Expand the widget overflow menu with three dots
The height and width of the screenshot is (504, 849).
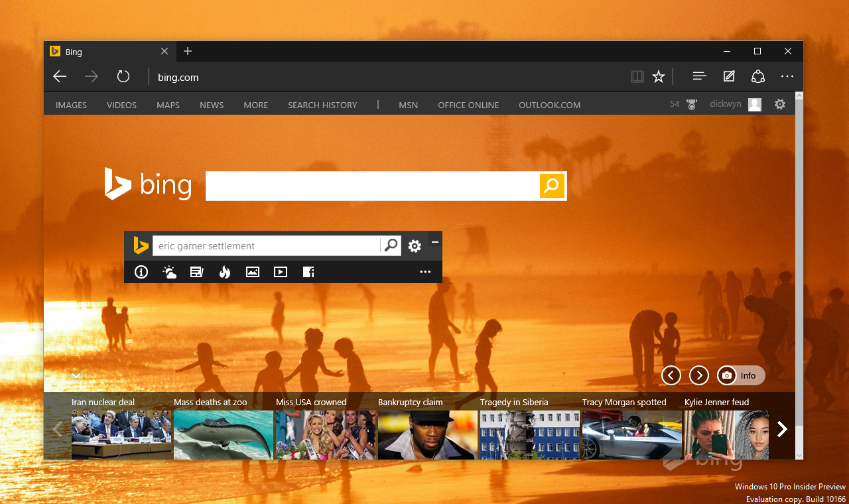(x=425, y=272)
